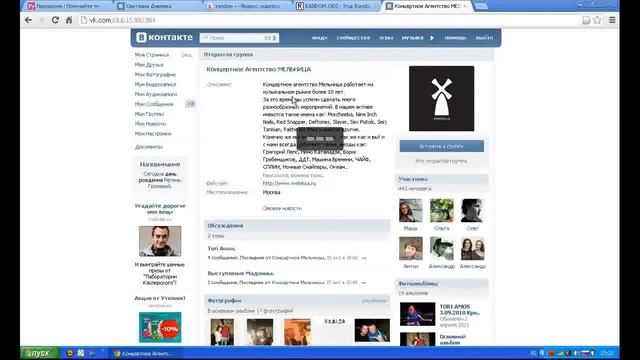This screenshot has width=640, height=360.
Task: Switch to the Яндекс random search tab
Action: click(247, 6)
